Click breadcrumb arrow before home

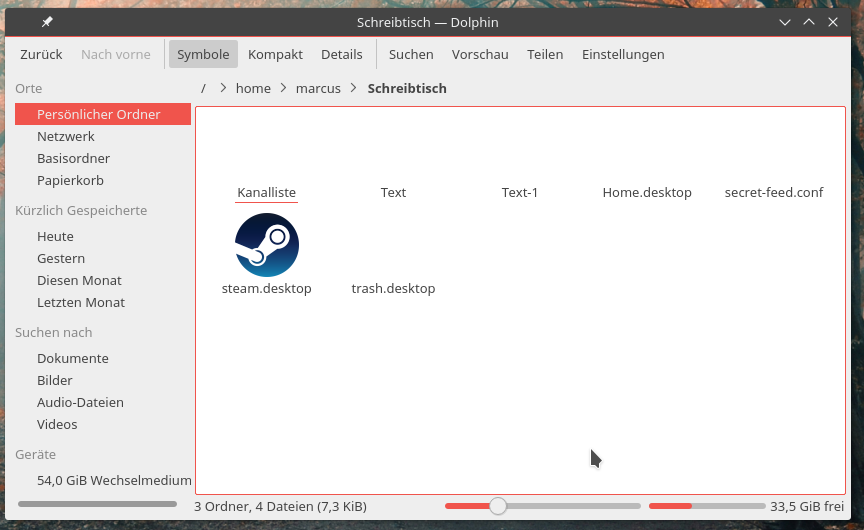pos(223,89)
